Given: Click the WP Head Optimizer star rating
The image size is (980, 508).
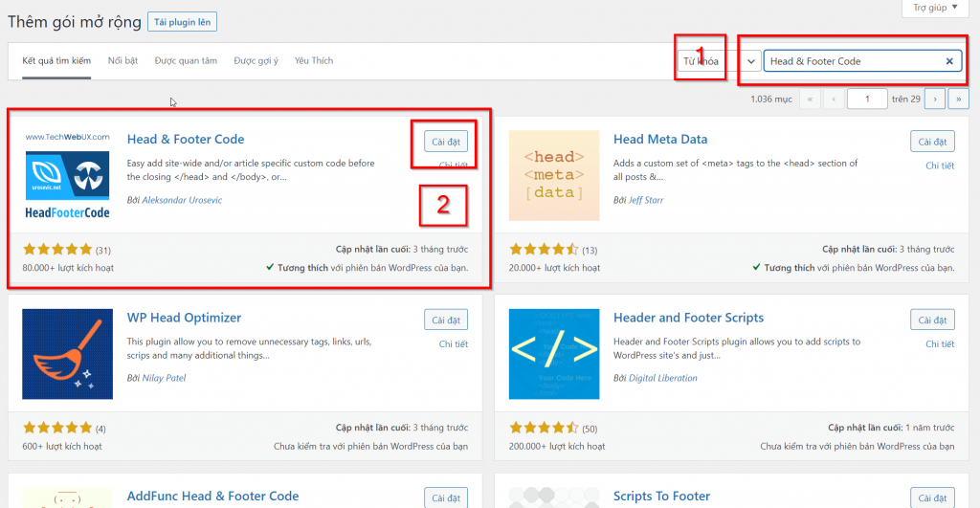Looking at the screenshot, I should (57, 428).
